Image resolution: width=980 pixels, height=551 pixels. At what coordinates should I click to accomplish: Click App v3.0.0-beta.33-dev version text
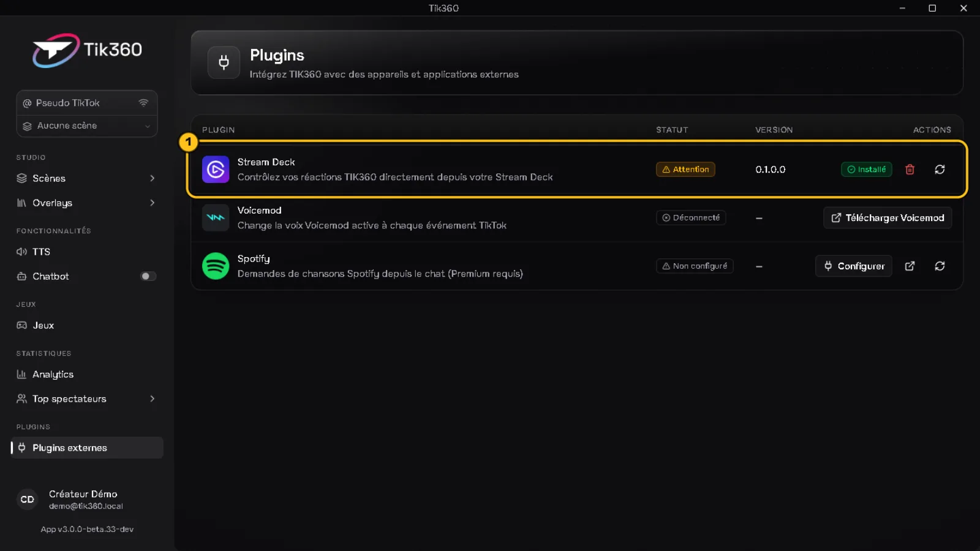coord(87,529)
